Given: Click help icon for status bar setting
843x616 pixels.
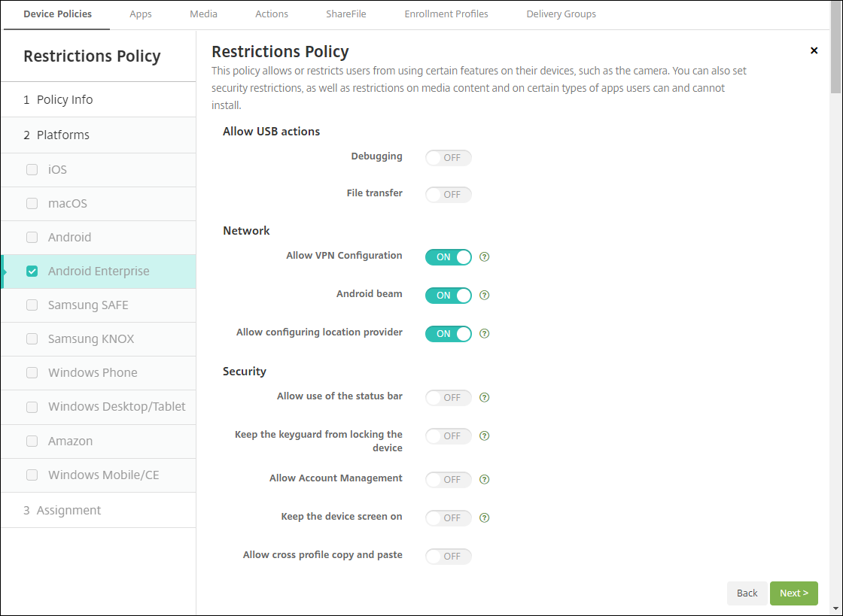Looking at the screenshot, I should coord(485,397).
